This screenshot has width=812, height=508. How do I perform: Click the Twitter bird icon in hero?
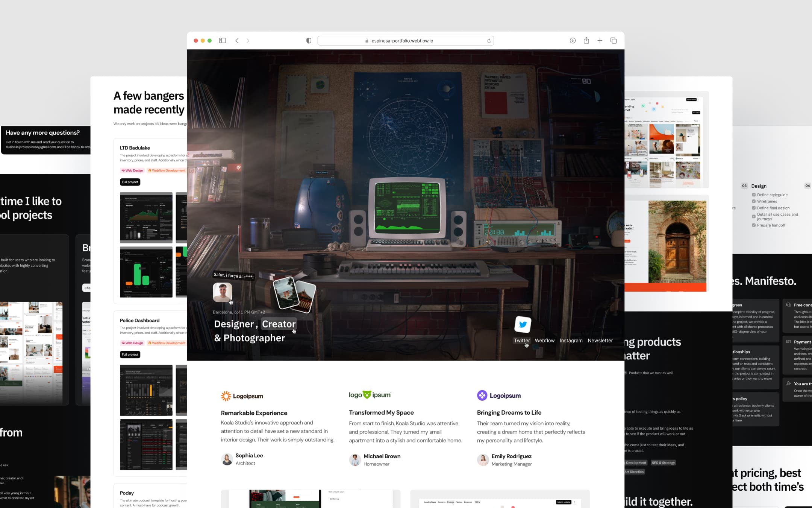(523, 324)
